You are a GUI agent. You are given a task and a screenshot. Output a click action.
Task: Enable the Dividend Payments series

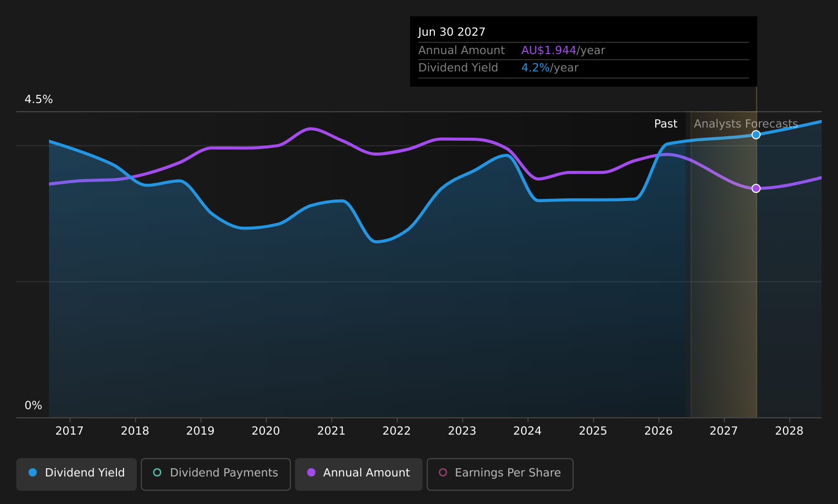pyautogui.click(x=216, y=474)
